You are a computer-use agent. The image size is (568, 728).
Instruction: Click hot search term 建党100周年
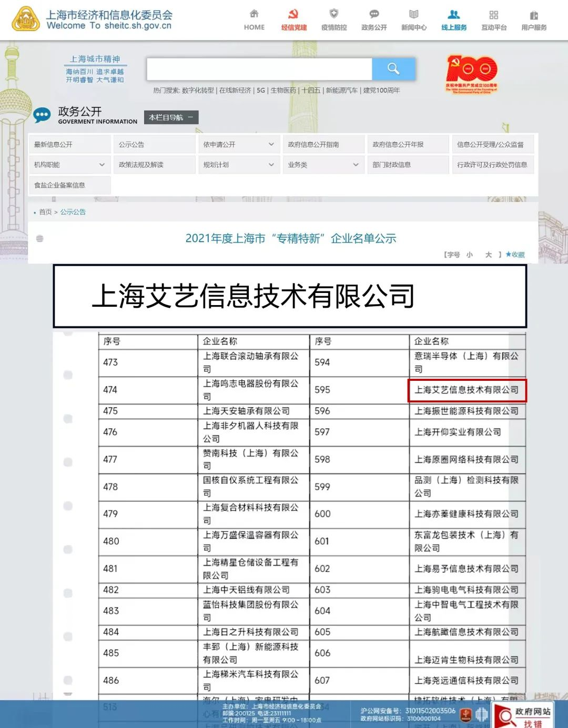point(381,90)
